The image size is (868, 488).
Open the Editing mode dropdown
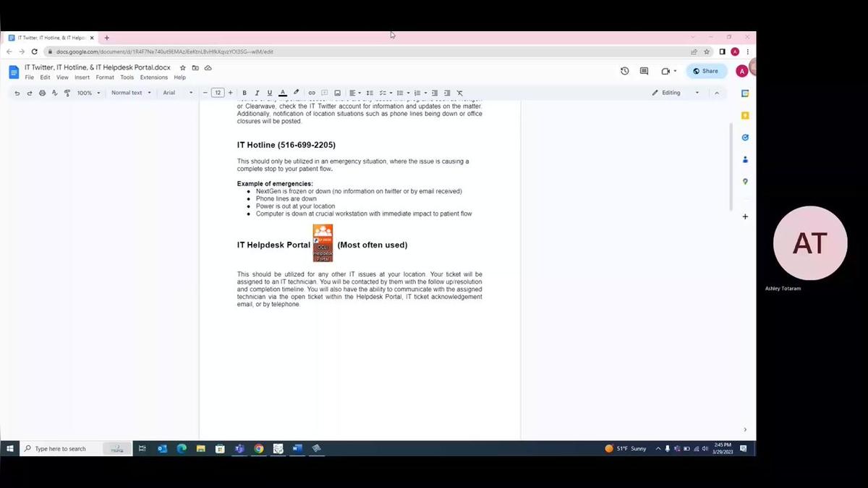pos(676,93)
